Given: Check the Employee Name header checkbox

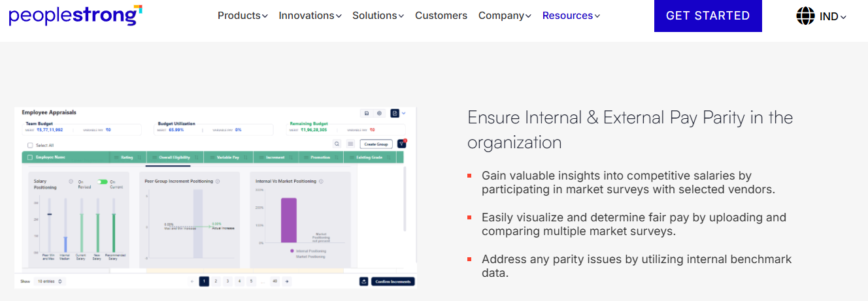Looking at the screenshot, I should [30, 157].
